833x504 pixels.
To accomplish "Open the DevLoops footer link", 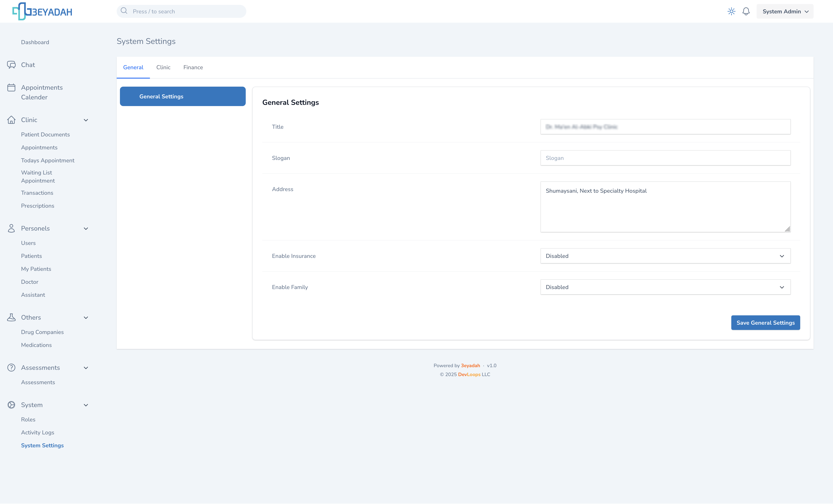I will (x=469, y=374).
